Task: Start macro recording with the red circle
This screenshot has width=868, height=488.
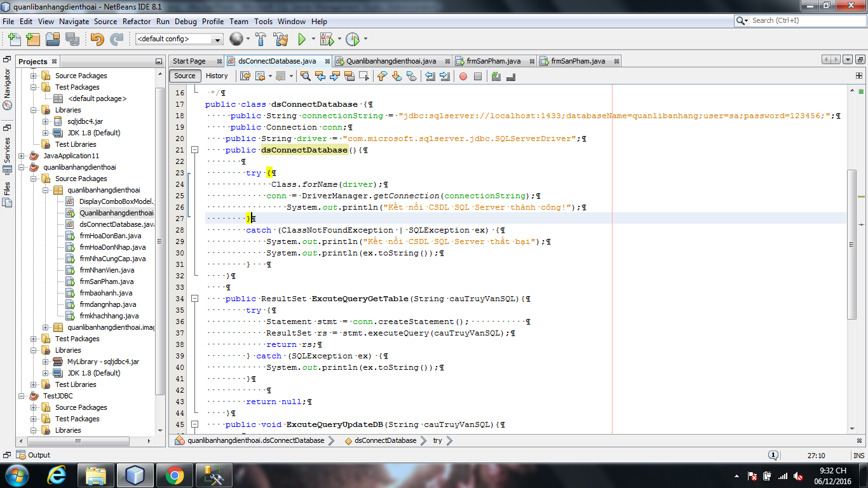Action: (x=463, y=76)
